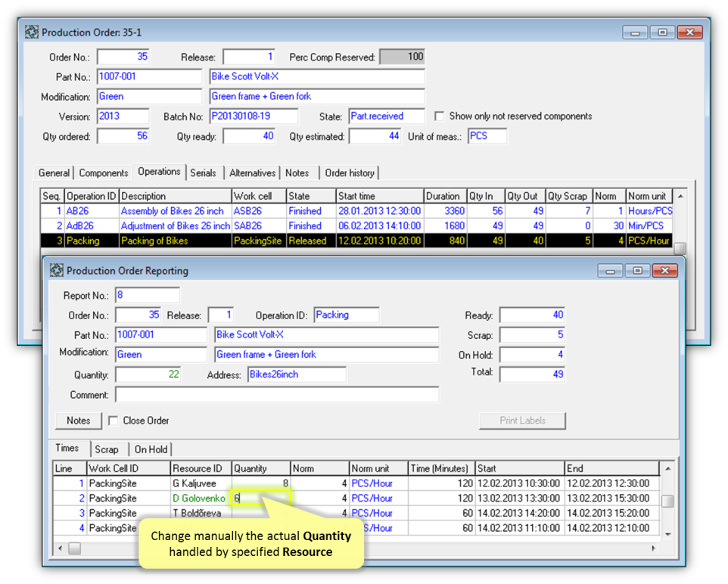Click the 12.02.2013 10:30:00 start cell
This screenshot has height=584, width=728.
520,483
